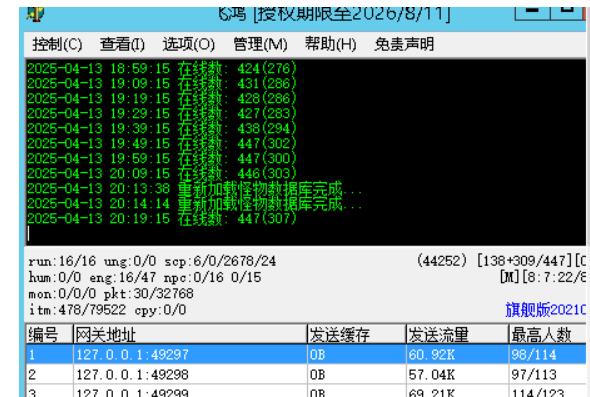Image resolution: width=590 pixels, height=397 pixels.
Task: Click the 最高人数 column header
Action: point(547,334)
